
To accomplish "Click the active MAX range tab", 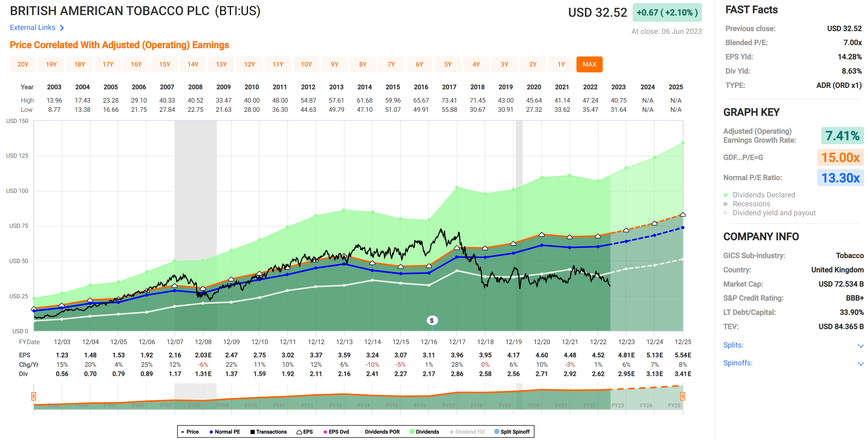I will (589, 64).
